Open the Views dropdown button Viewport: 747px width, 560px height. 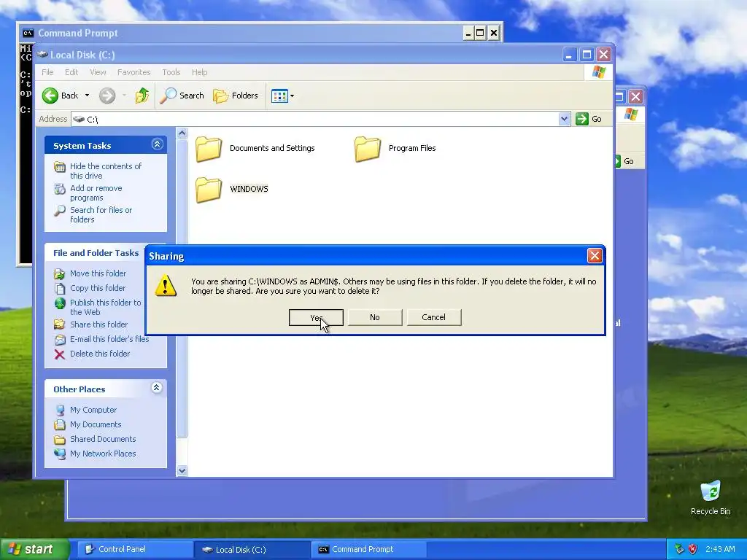(x=282, y=96)
